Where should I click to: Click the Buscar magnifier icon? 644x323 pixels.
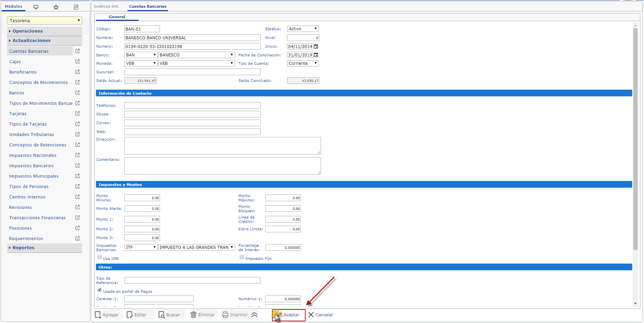click(162, 315)
